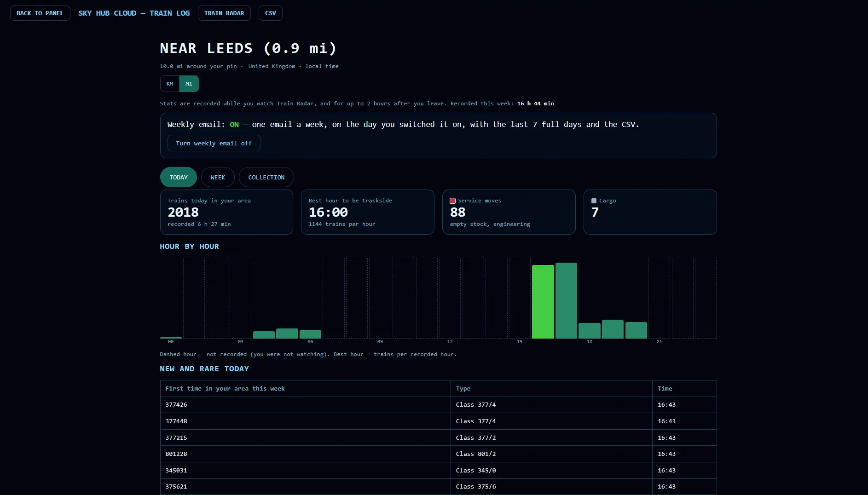Click the Class 801/2 type cell
Screen dimensions: 868x495
[551, 454]
